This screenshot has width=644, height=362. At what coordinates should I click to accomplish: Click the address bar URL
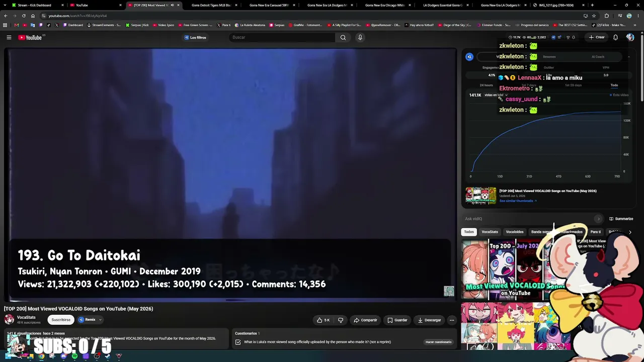click(x=77, y=16)
